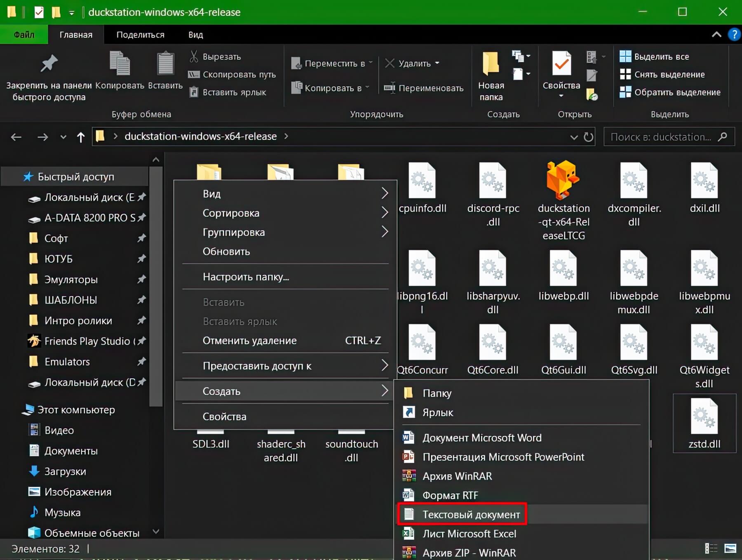Click the Properties checkmark icon
The width and height of the screenshot is (742, 560).
coord(561,63)
